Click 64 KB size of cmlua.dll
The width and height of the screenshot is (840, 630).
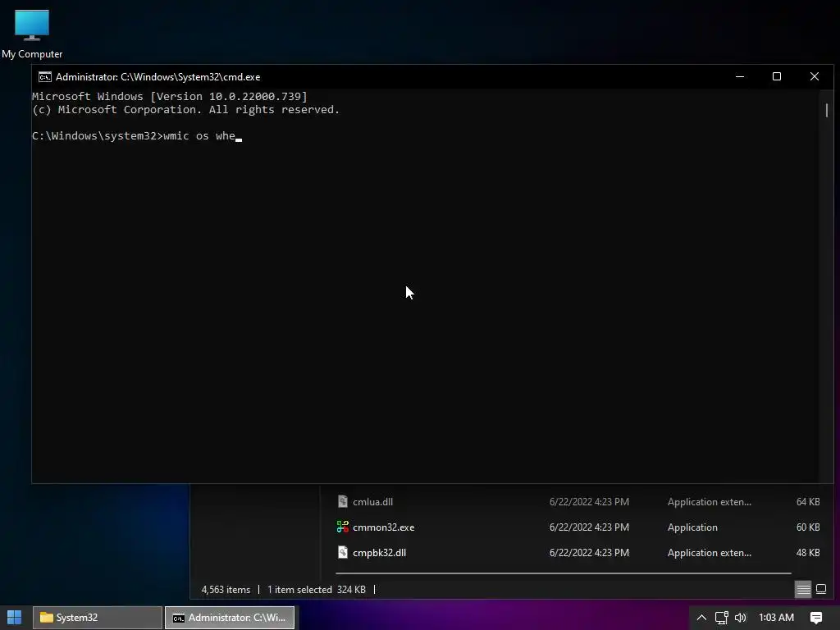coord(808,502)
